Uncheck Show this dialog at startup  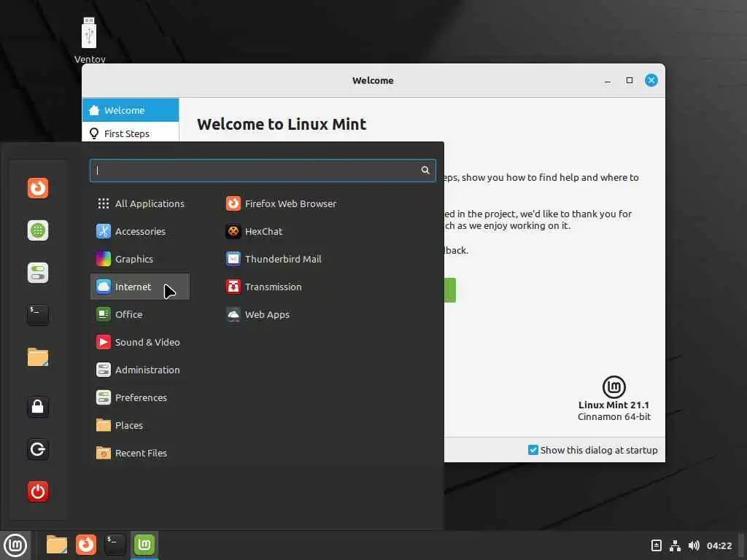click(533, 450)
